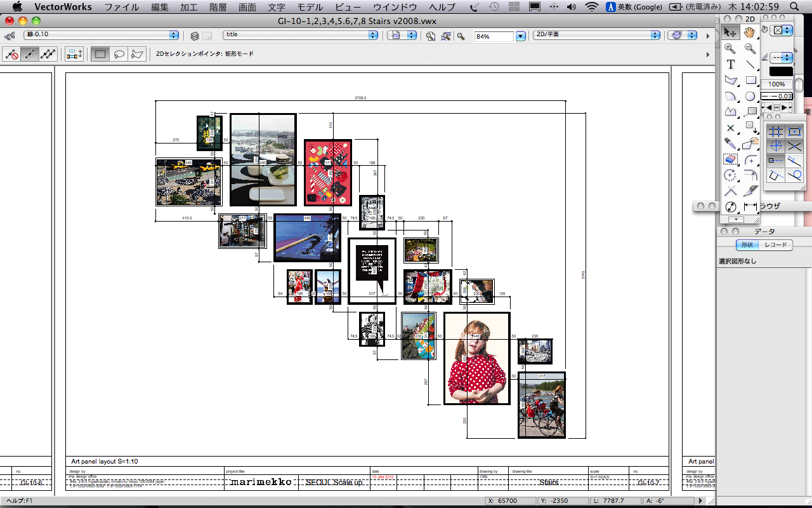Toggle Snap to Object constraint
812x508 pixels.
click(x=794, y=131)
